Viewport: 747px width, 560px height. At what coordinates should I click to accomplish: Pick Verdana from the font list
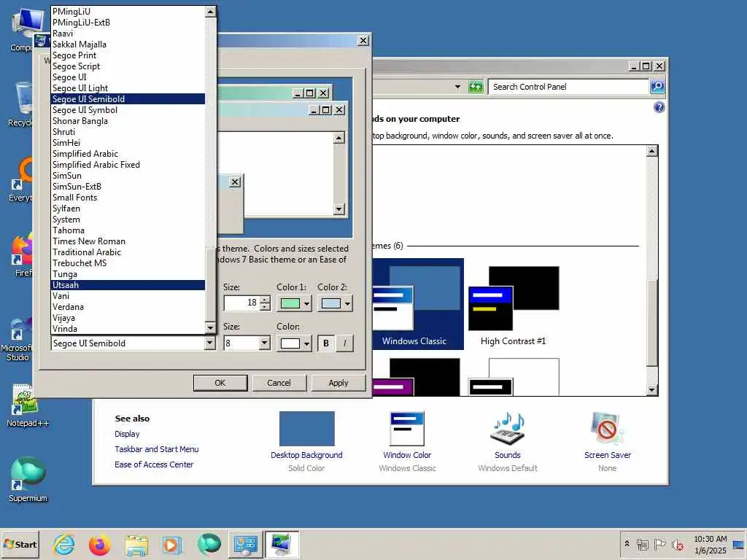click(128, 307)
